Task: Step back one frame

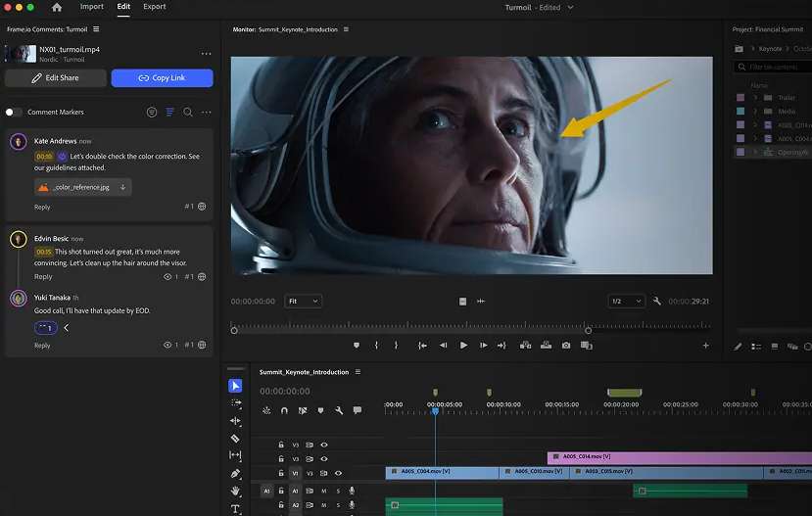Action: (x=444, y=346)
